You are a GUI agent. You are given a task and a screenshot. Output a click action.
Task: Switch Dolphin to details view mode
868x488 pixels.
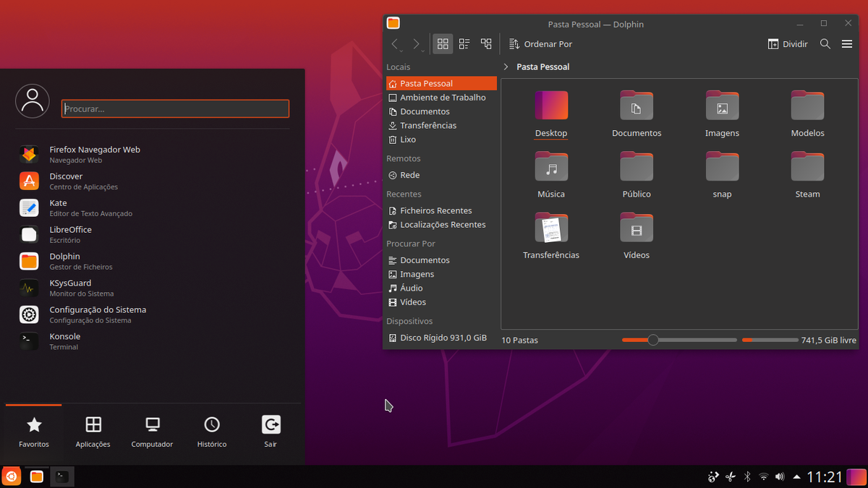click(x=464, y=43)
